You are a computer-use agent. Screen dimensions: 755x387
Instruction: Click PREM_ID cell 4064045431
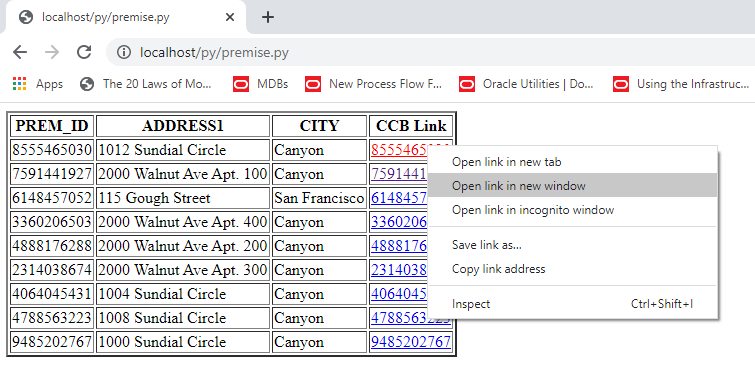coord(52,294)
